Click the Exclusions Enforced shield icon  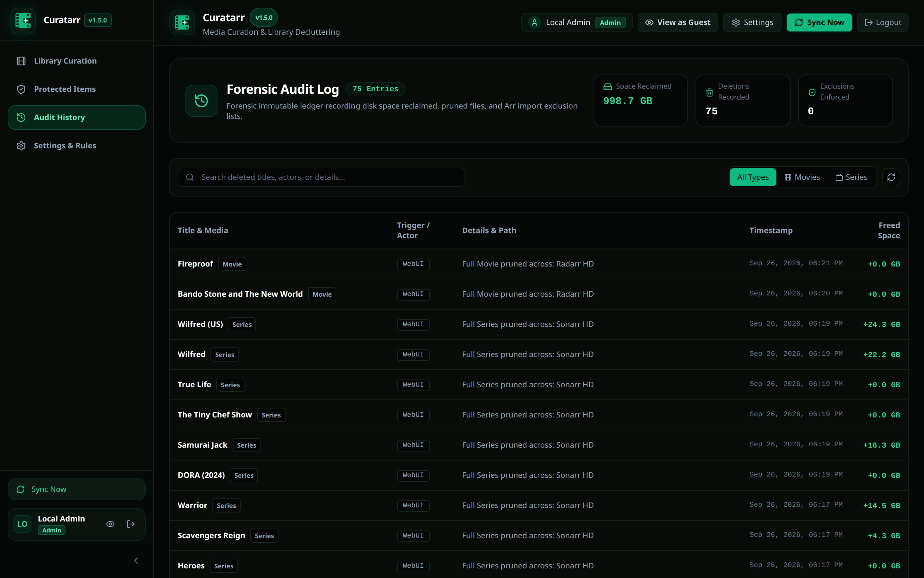tap(812, 92)
